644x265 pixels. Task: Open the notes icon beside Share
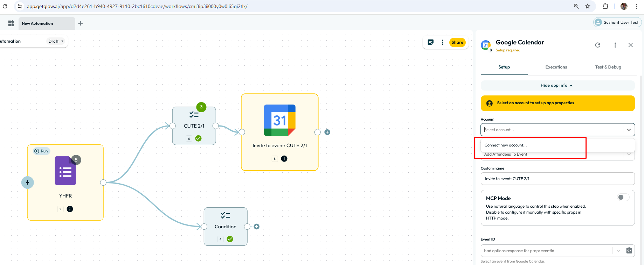[431, 42]
